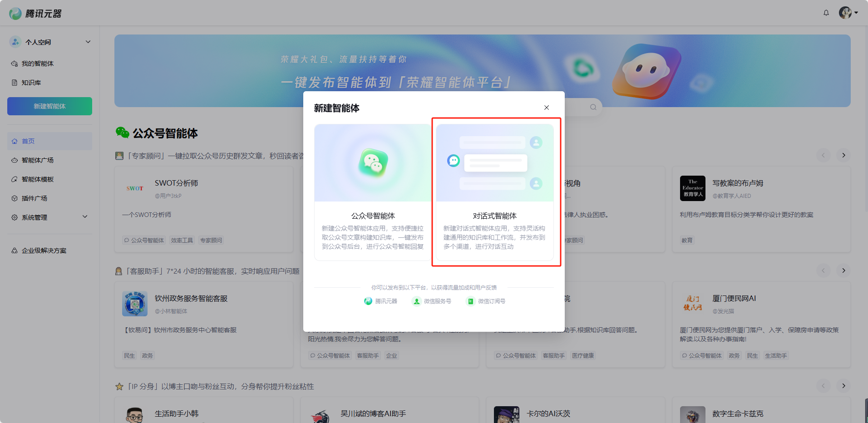Viewport: 868px width, 423px height.
Task: Click the 政务 tag on 钦州 card
Action: pyautogui.click(x=148, y=356)
